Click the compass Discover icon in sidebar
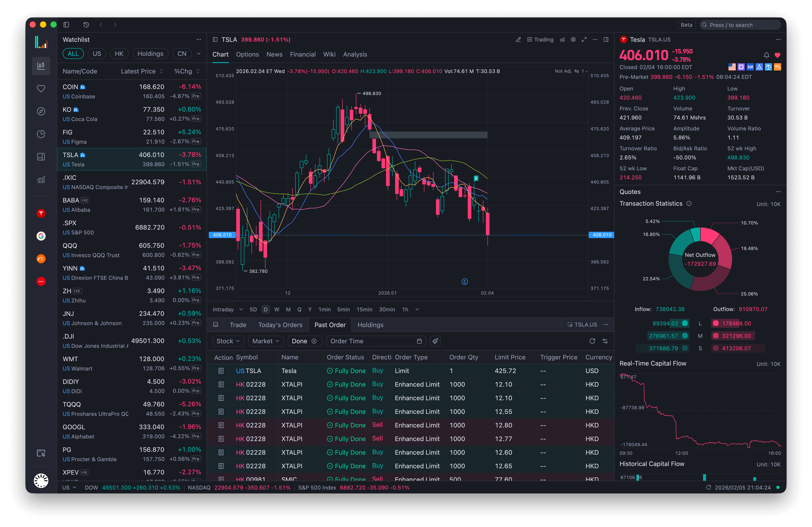This screenshot has height=527, width=812. tap(41, 111)
